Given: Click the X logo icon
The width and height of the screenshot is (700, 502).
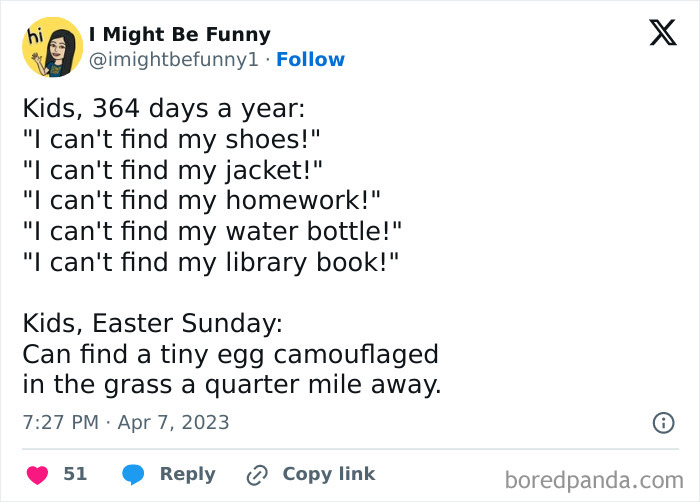Looking at the screenshot, I should coord(662,33).
